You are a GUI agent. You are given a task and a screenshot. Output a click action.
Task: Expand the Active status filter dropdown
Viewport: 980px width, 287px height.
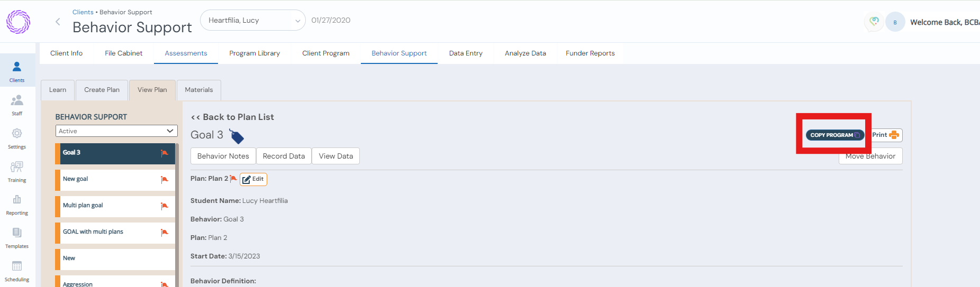(x=116, y=131)
